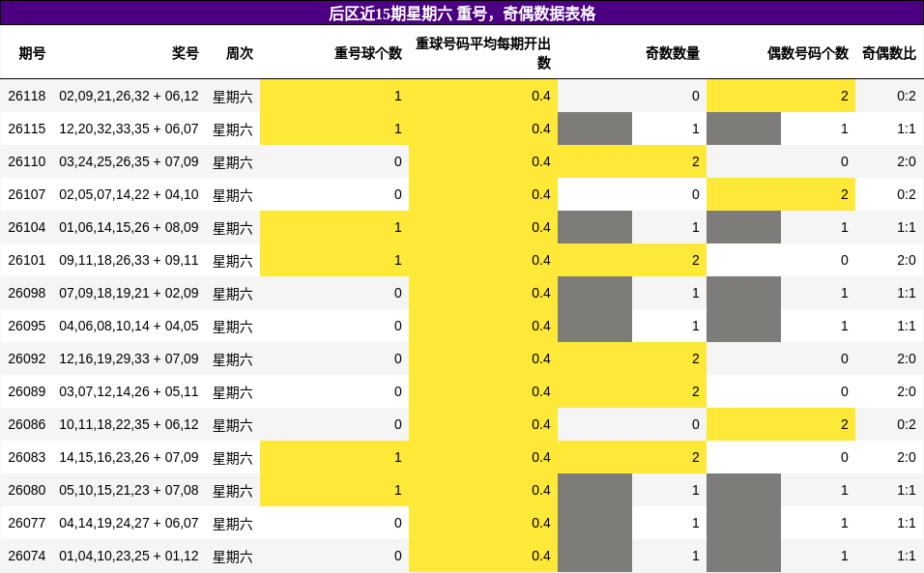
Task: Select issue number 26089
Action: (x=26, y=391)
